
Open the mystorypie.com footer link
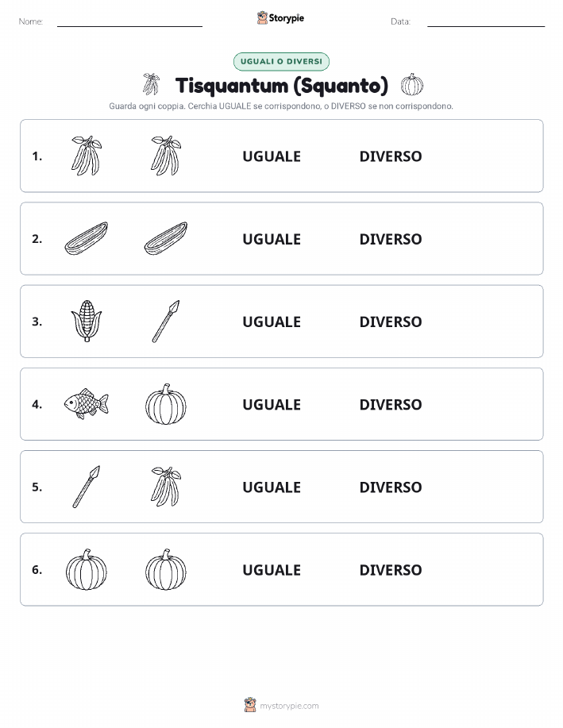[281, 706]
